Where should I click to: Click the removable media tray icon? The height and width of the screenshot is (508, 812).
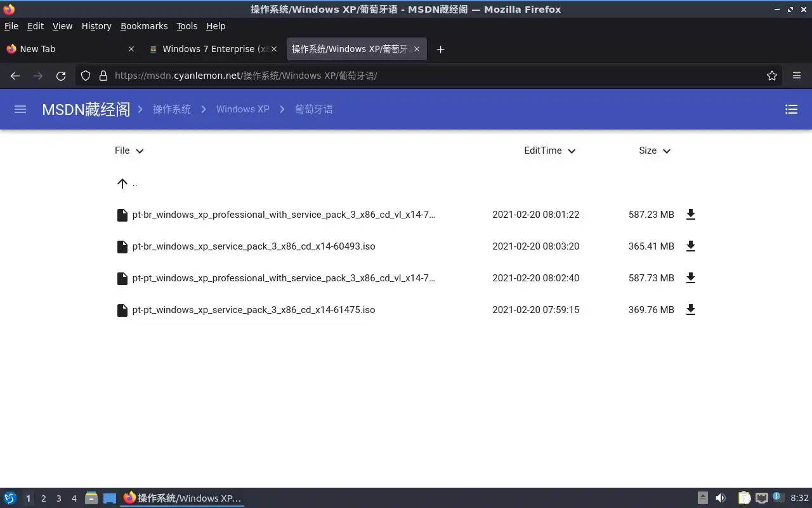click(703, 498)
